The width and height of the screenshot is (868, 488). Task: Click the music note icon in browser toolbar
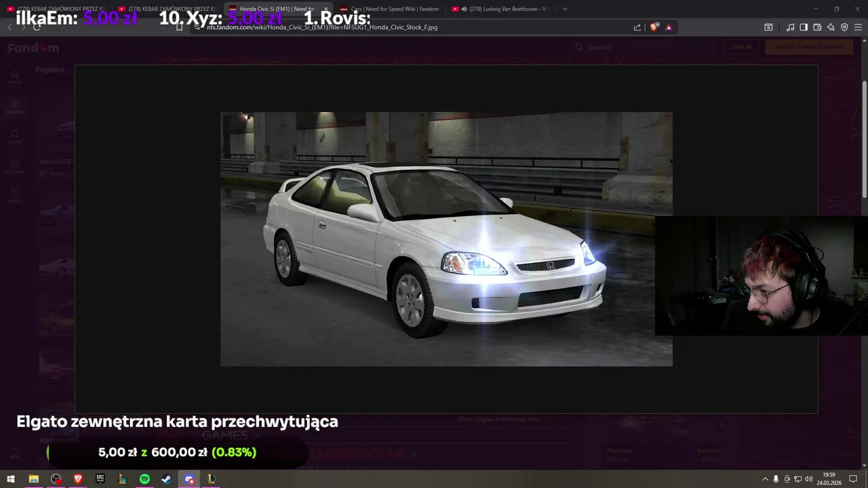click(x=790, y=27)
